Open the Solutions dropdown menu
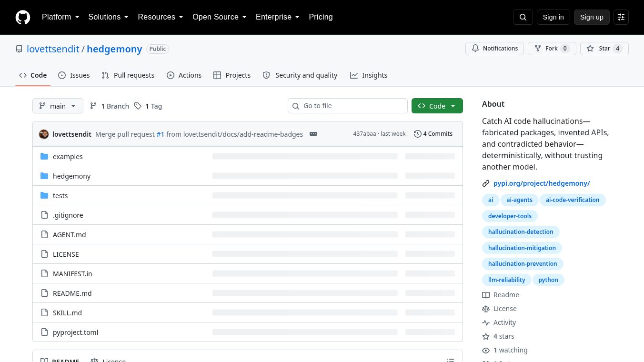Screen dimensions: 644x362 click(x=109, y=17)
